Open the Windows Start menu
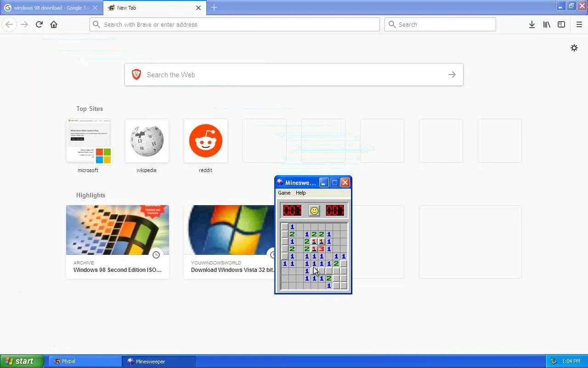This screenshot has width=588, height=368. point(22,361)
